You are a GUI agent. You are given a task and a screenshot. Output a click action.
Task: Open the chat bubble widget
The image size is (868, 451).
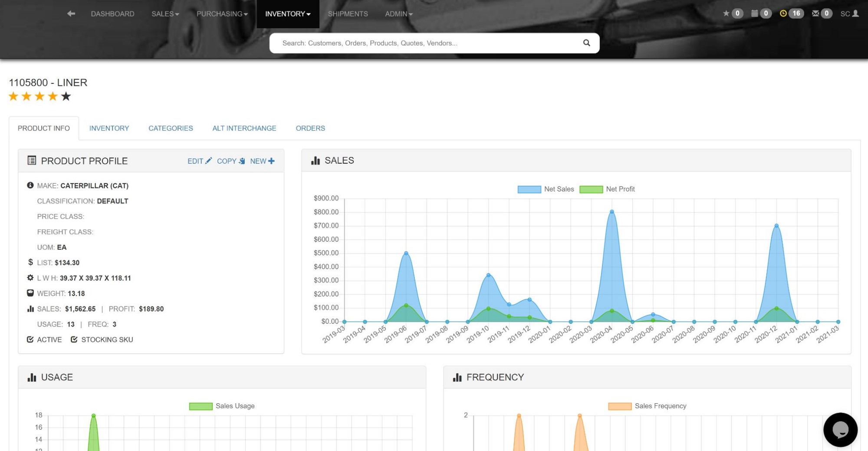click(840, 429)
